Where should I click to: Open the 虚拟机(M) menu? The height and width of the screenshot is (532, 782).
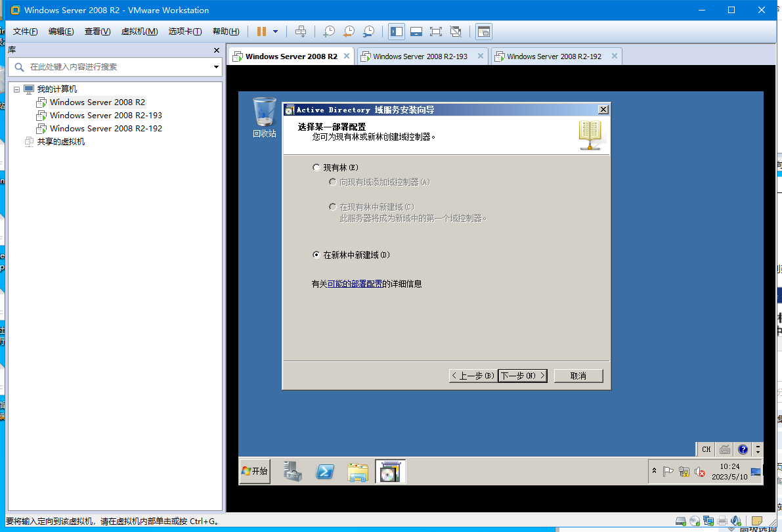click(x=139, y=32)
